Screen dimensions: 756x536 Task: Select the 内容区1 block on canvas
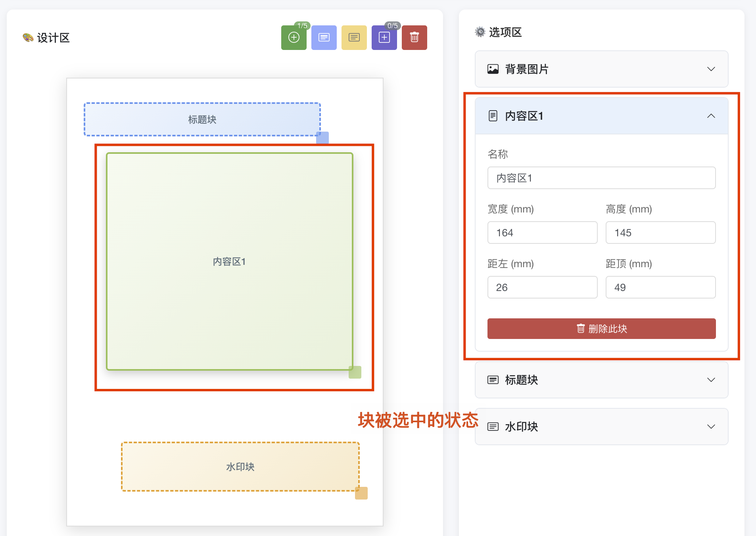(x=229, y=262)
